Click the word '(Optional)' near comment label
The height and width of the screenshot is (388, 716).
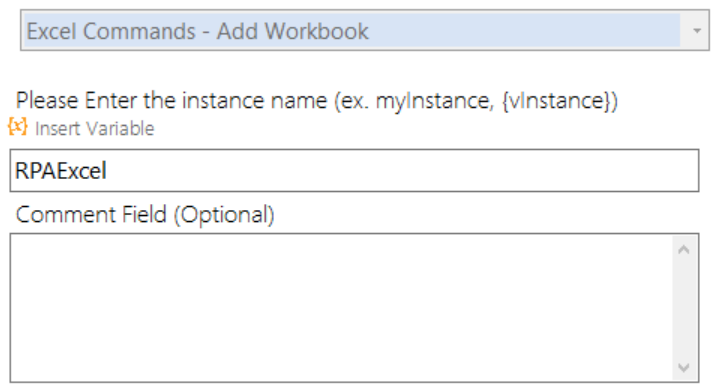[224, 215]
